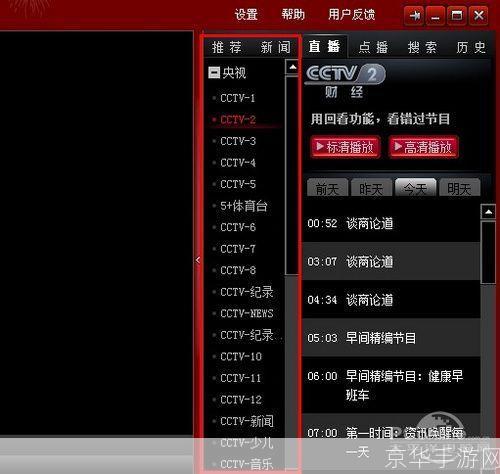Select the 搜索 tab
Viewport: 500px width, 474px height.
[x=422, y=47]
